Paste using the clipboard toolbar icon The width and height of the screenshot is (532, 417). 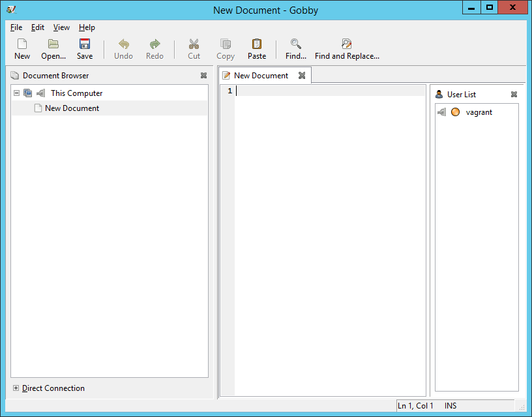[257, 44]
